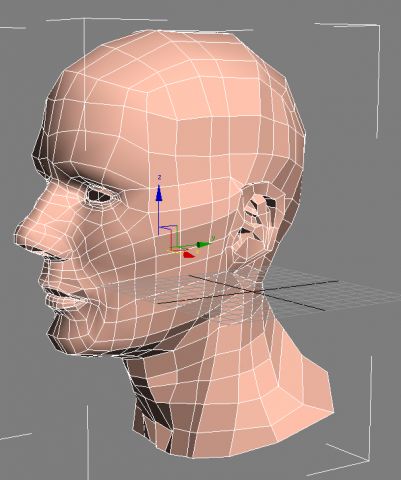Viewport: 401px width, 480px height.
Task: Grab the green Y-axis arrowhead of gizmo
Action: [203, 245]
